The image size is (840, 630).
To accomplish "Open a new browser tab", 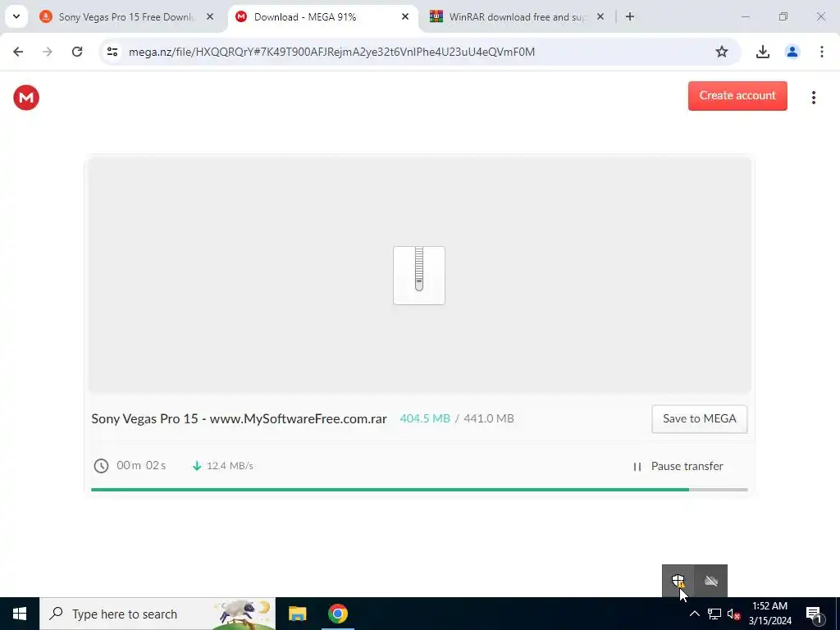I will pos(630,17).
